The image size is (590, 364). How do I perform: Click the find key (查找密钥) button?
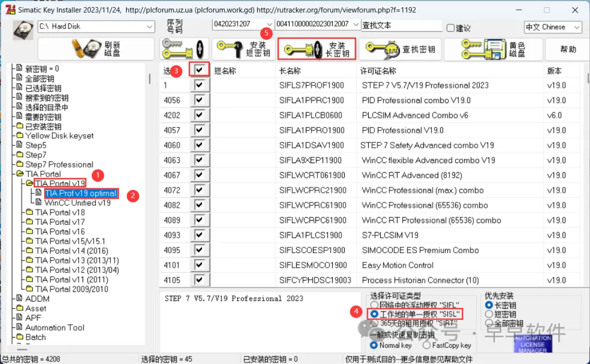400,49
